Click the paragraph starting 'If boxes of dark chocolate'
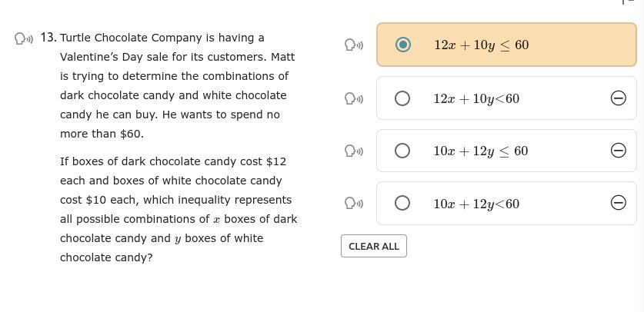The image size is (644, 312). 178,209
